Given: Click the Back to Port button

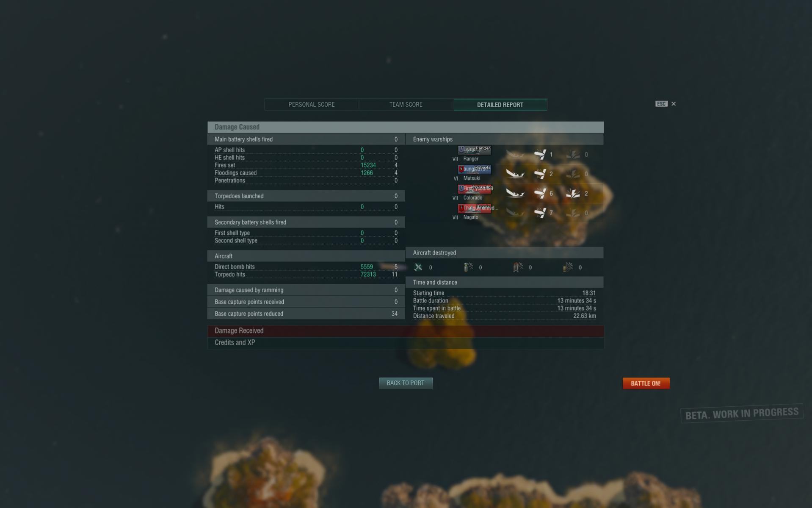Looking at the screenshot, I should coord(406,383).
